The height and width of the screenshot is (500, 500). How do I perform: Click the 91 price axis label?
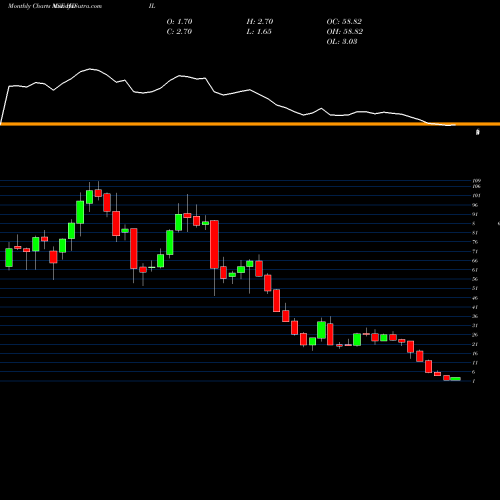pyautogui.click(x=475, y=214)
